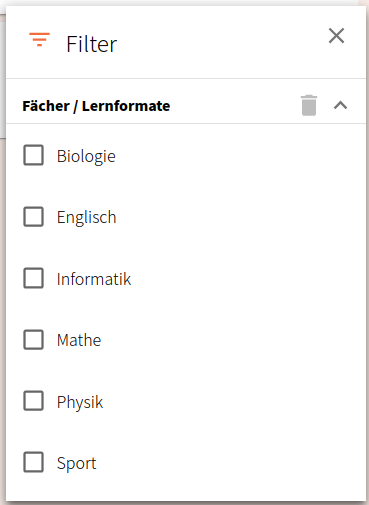The height and width of the screenshot is (505, 369).
Task: Click the Englisch label text
Action: click(x=87, y=217)
